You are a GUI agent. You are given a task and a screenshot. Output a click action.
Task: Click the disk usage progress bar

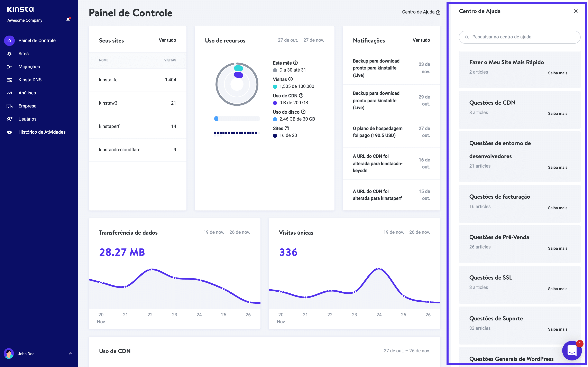click(x=237, y=119)
